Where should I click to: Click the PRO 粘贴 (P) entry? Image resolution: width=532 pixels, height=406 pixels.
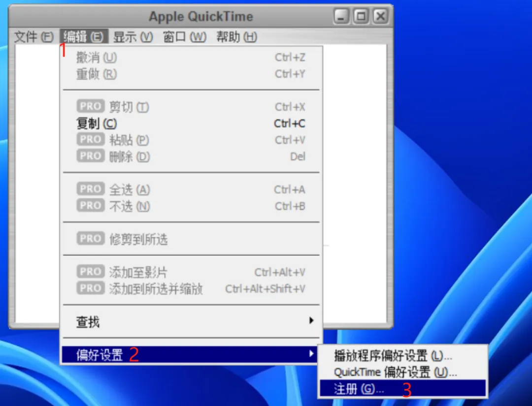pos(191,140)
